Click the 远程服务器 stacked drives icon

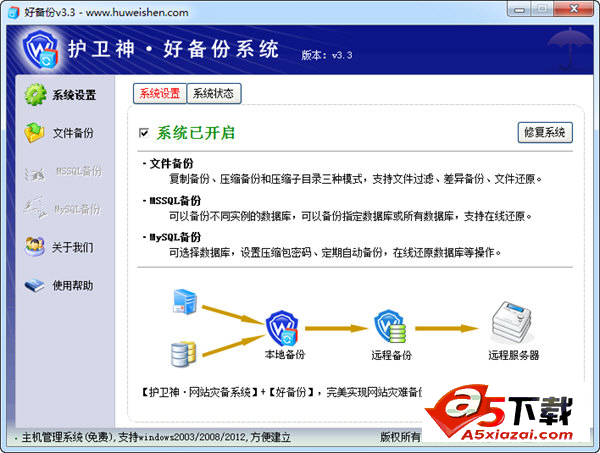pyautogui.click(x=512, y=322)
